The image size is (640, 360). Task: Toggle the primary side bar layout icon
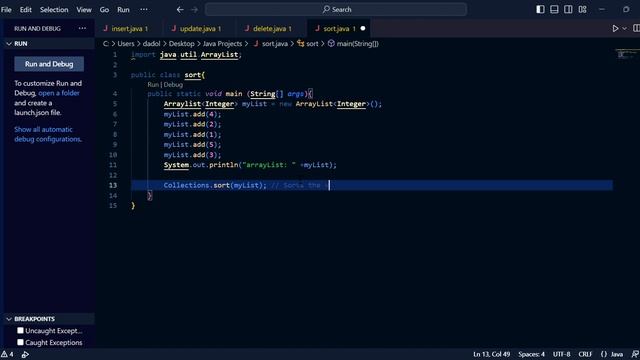coord(540,9)
